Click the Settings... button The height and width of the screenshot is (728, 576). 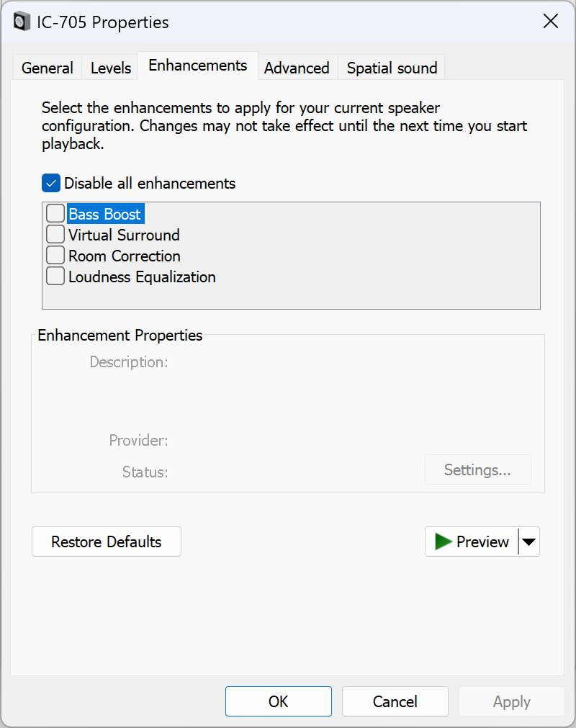click(x=477, y=469)
